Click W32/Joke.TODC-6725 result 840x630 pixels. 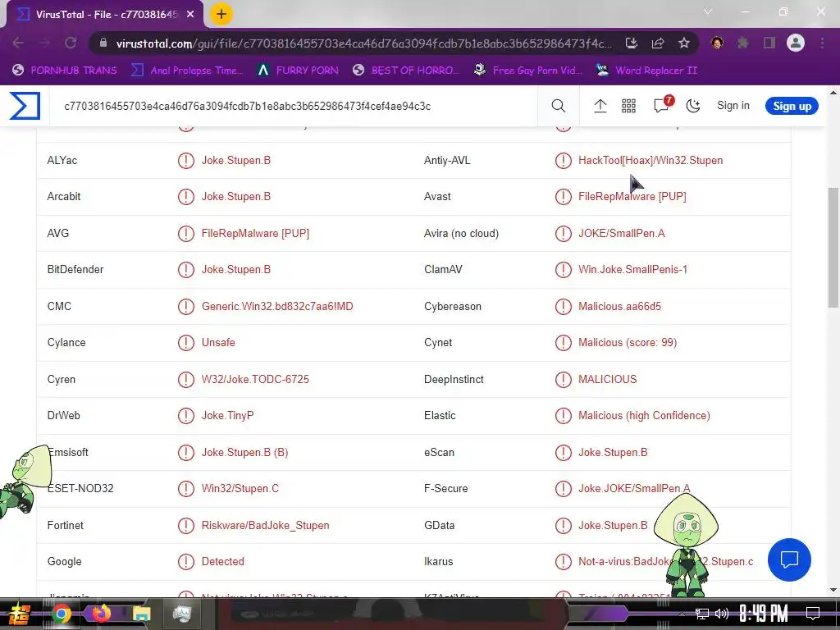[255, 379]
